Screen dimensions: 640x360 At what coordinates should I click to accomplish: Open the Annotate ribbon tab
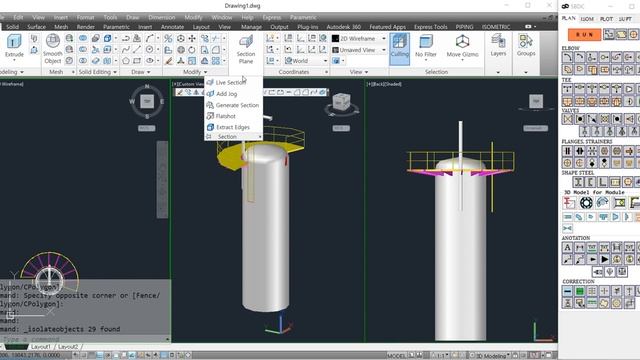[172, 27]
